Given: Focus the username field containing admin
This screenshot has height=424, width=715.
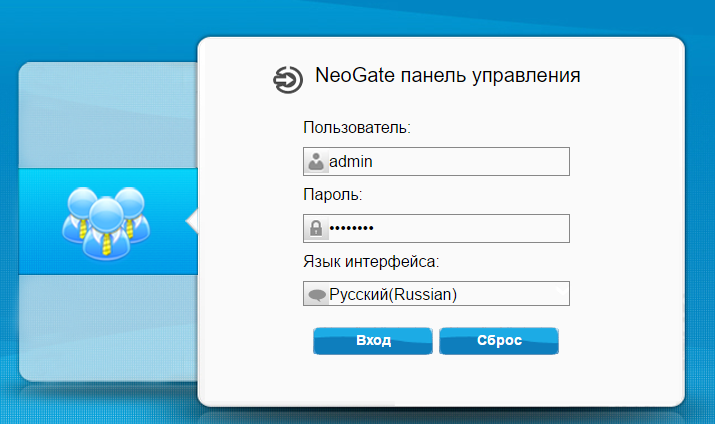Looking at the screenshot, I should 436,161.
